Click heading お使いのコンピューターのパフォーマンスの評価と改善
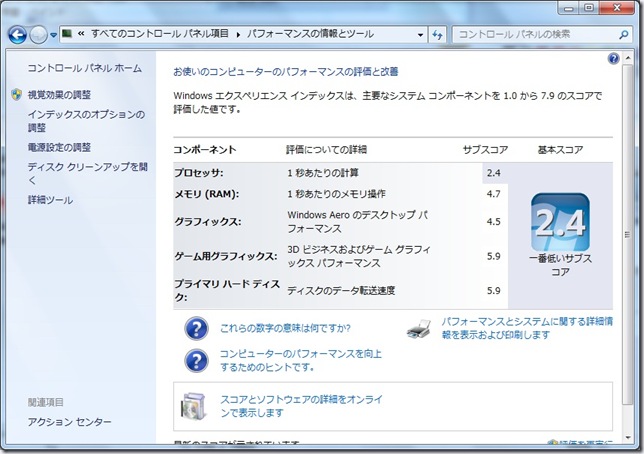 (x=286, y=72)
